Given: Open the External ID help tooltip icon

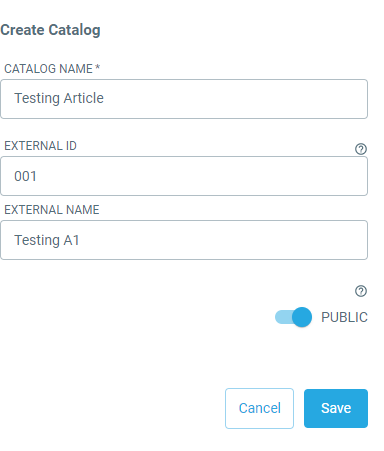Looking at the screenshot, I should 361,149.
